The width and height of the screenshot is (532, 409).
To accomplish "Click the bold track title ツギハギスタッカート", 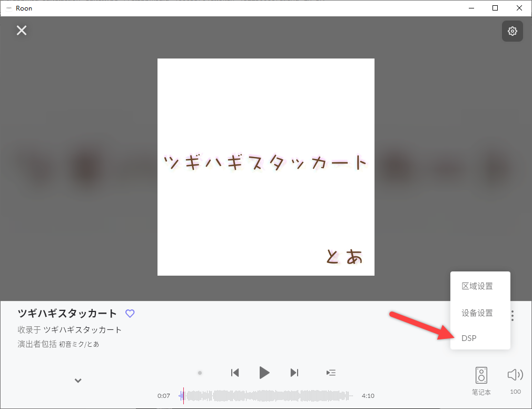I will pyautogui.click(x=67, y=313).
